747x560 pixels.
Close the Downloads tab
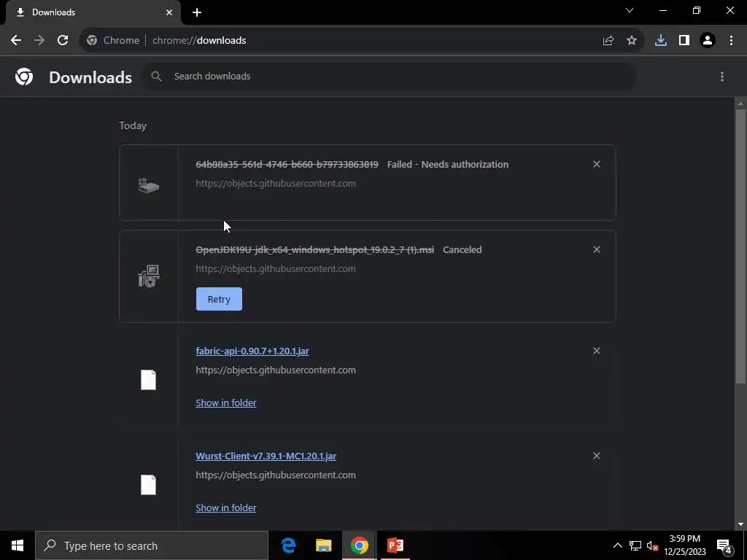(x=169, y=12)
